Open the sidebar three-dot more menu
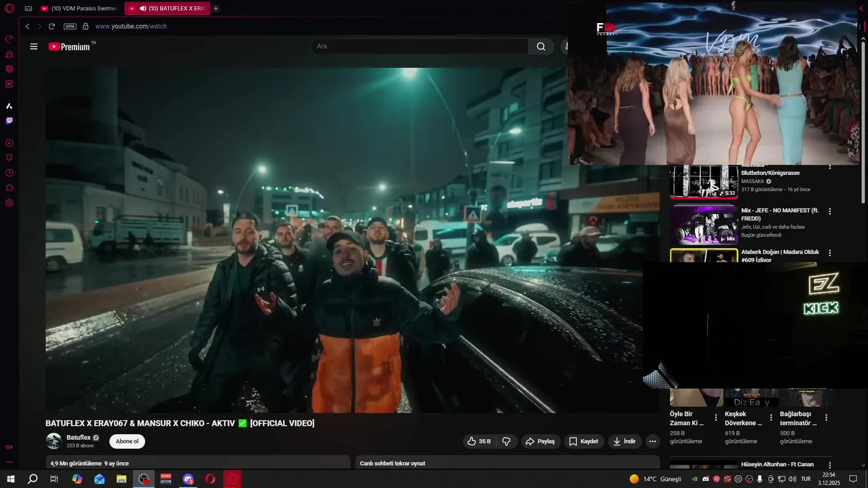Image resolution: width=868 pixels, height=488 pixels. (9, 462)
